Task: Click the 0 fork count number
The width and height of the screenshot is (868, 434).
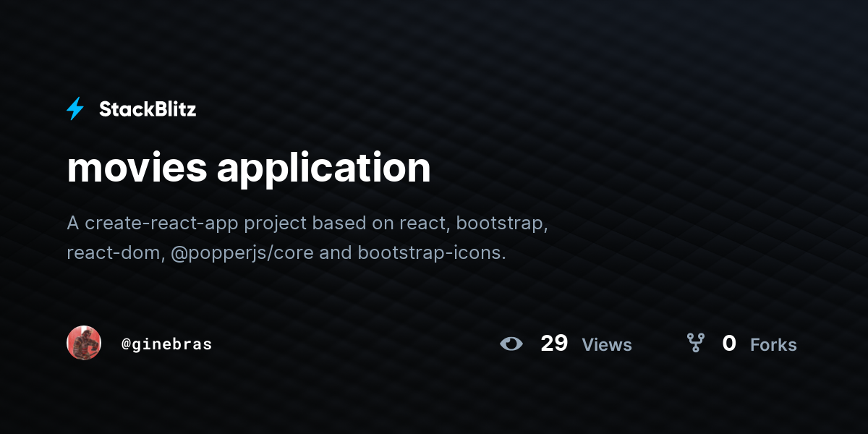Action: point(730,344)
